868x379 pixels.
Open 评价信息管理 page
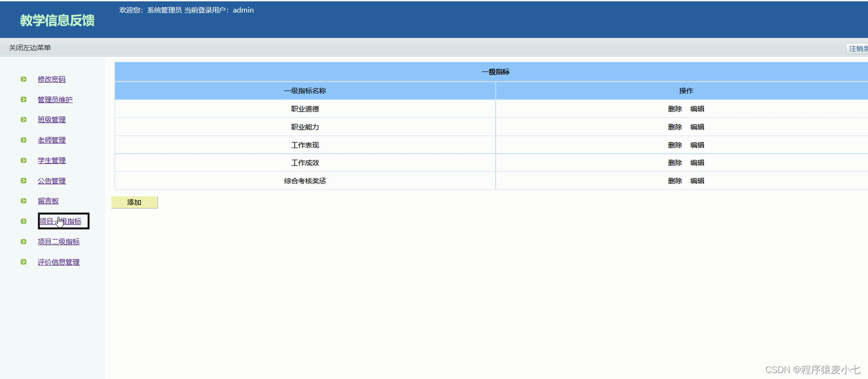(58, 262)
